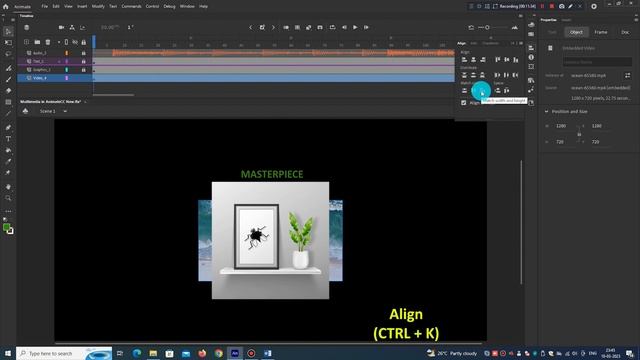
Task: Select the Graphics_1 layer
Action: coord(42,70)
